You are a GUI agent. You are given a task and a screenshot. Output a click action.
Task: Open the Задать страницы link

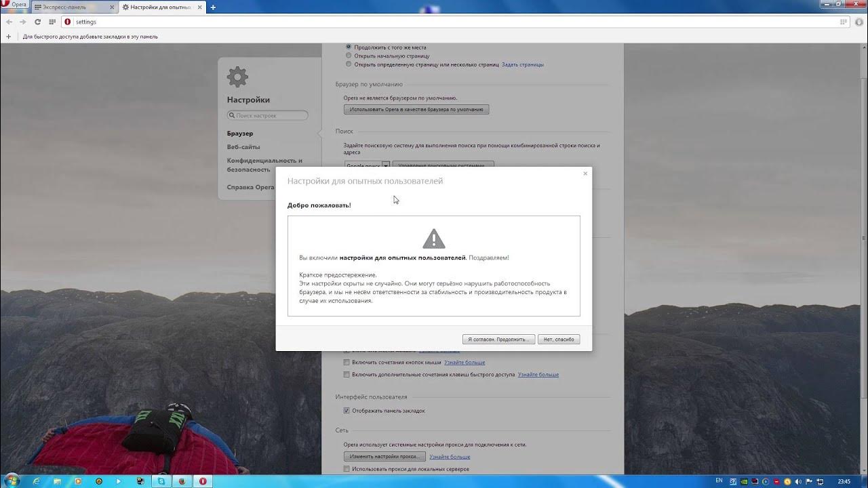[523, 64]
